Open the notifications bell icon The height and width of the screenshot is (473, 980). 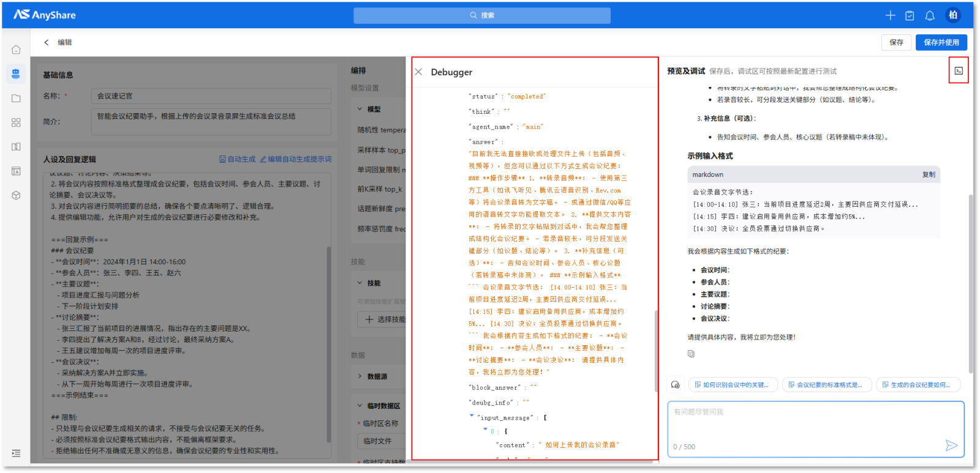[x=929, y=15]
